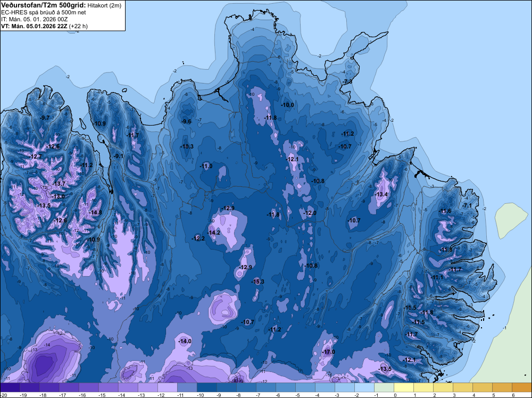Select the orange legend swatch labeled 6

[522, 387]
